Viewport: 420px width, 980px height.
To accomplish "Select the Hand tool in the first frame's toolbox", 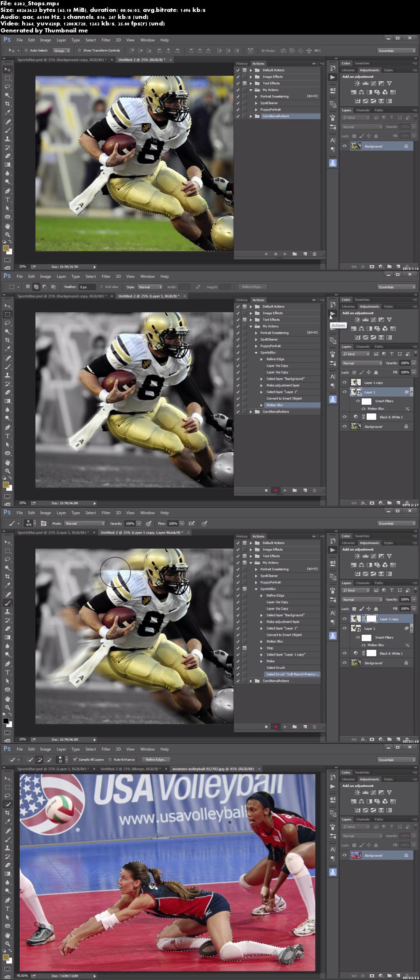I will [7, 226].
